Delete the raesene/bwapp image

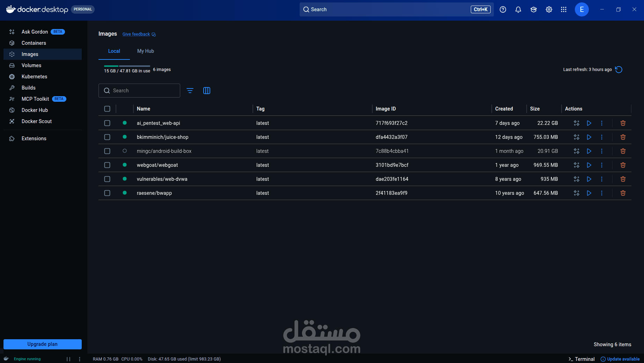pyautogui.click(x=623, y=193)
